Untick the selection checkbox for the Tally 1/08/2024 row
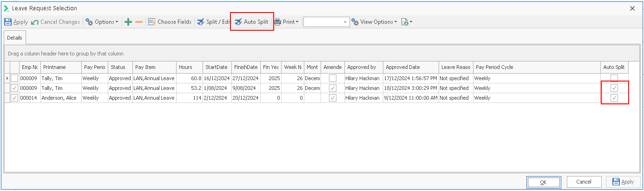 15,88
